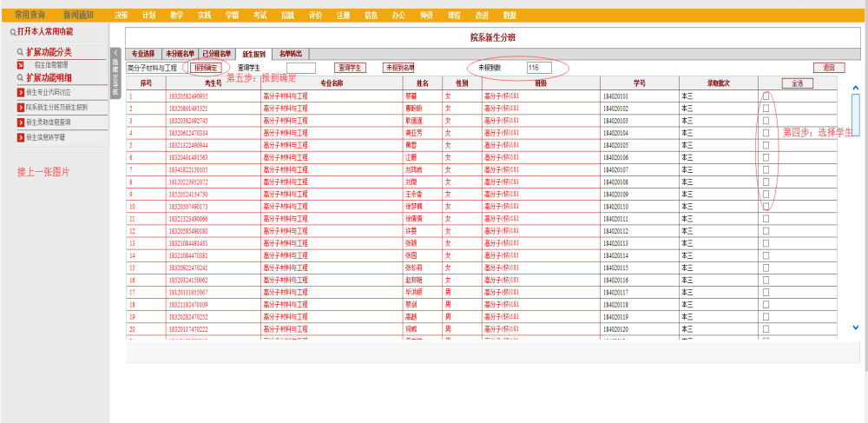Click the 全选 select-all button
Screen dimensions: 868x423
797,83
